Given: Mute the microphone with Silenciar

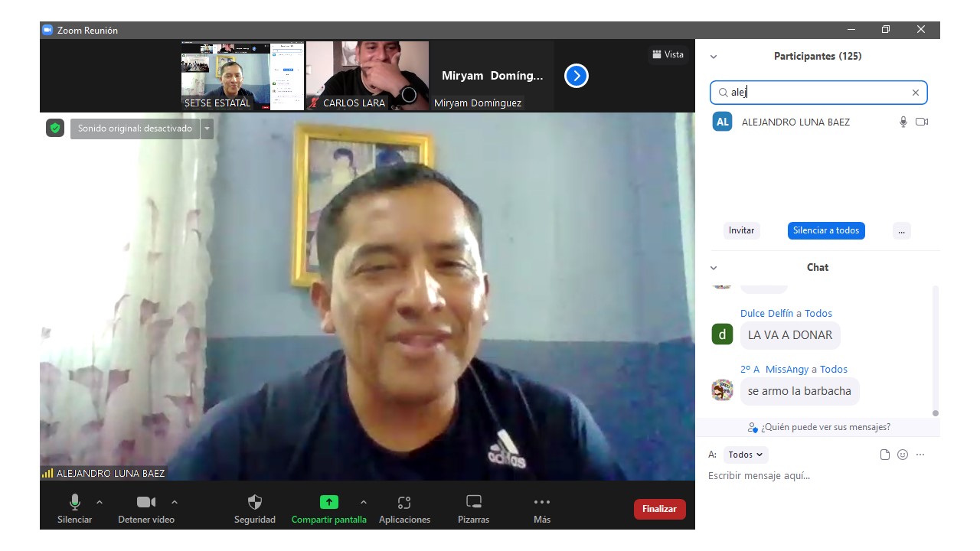Looking at the screenshot, I should (75, 509).
